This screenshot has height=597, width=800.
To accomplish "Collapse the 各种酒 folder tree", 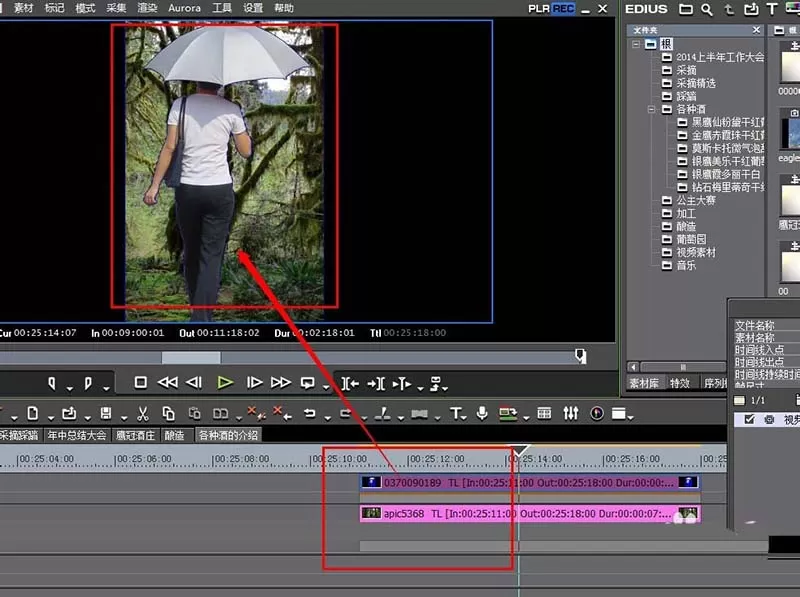I will (652, 109).
